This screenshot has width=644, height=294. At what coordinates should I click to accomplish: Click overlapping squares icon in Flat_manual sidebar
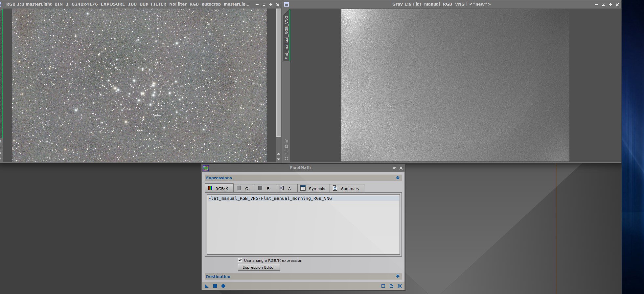287,153
